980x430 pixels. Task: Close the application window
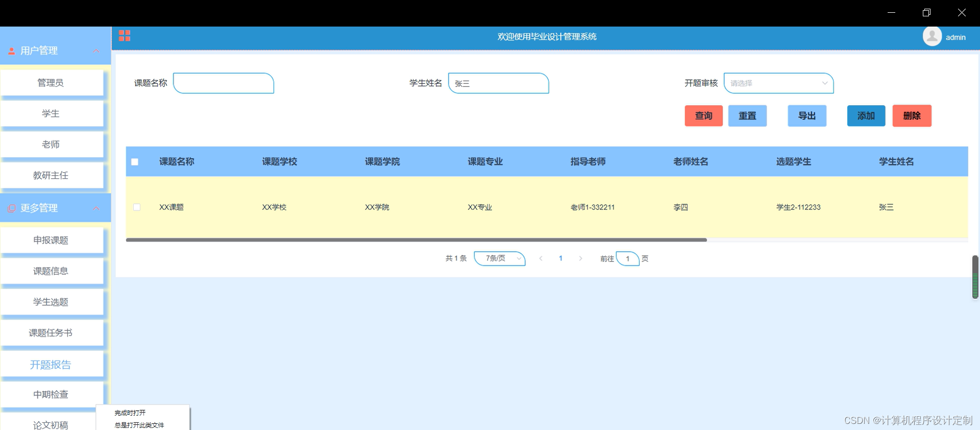(x=962, y=13)
